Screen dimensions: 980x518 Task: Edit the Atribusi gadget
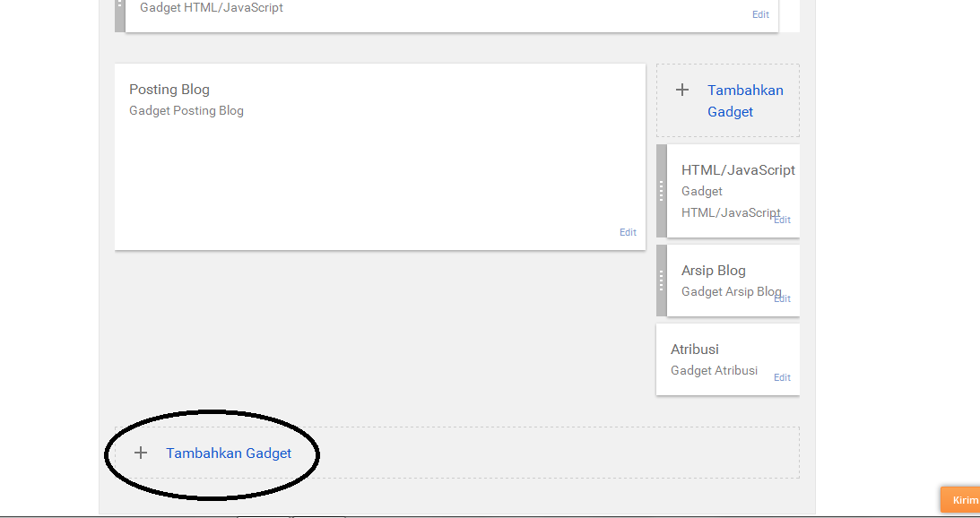tap(783, 377)
